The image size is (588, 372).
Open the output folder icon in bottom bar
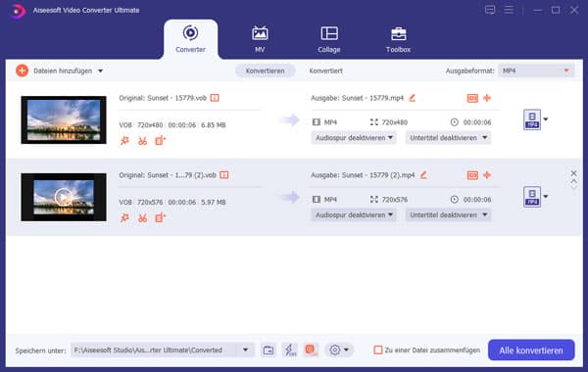(269, 350)
